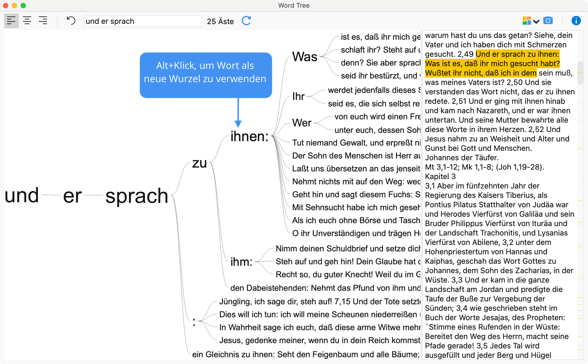The image size is (588, 364).
Task: Click the root word 'und'
Action: click(x=22, y=195)
